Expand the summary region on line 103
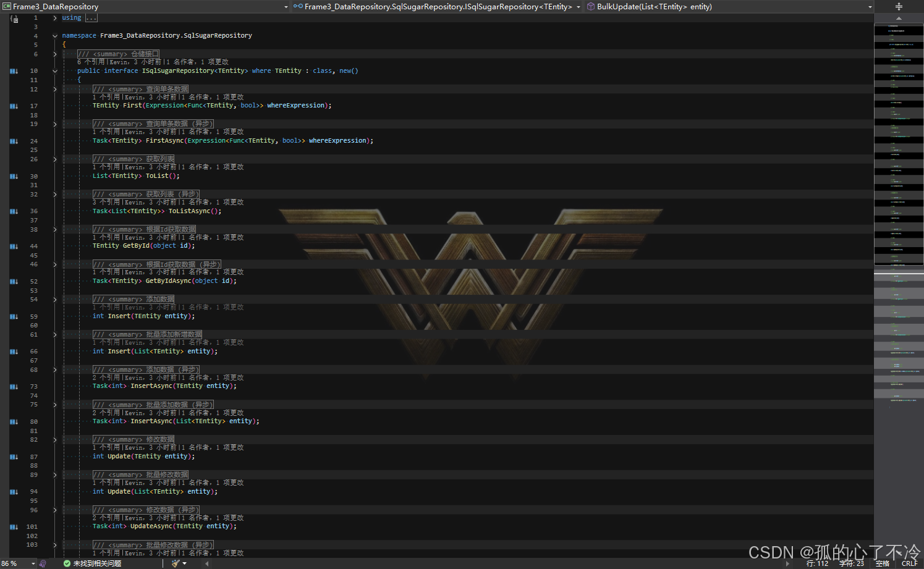The width and height of the screenshot is (924, 569). (55, 546)
